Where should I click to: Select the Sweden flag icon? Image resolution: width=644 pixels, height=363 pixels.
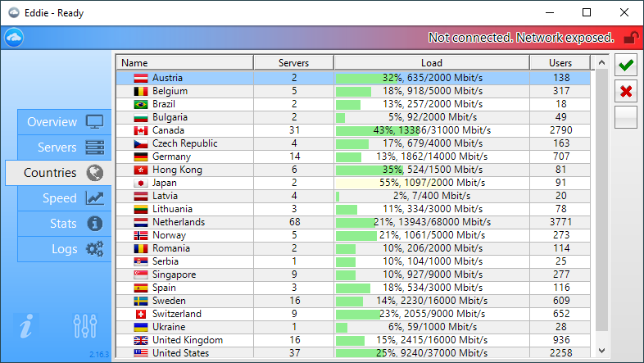(x=140, y=301)
